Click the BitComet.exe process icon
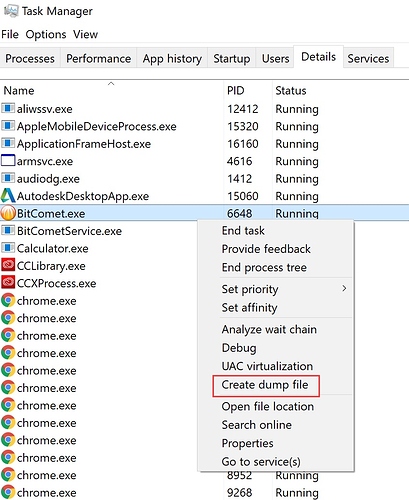This screenshot has width=409, height=500. point(8,213)
